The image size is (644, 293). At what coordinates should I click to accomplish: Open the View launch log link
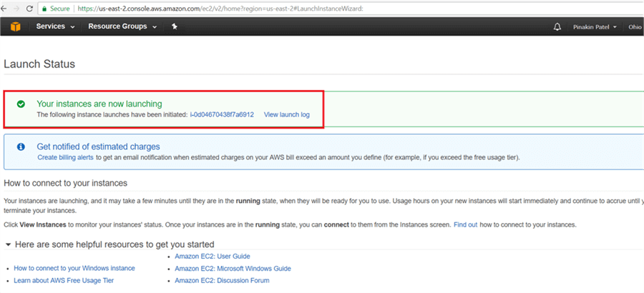click(x=287, y=114)
